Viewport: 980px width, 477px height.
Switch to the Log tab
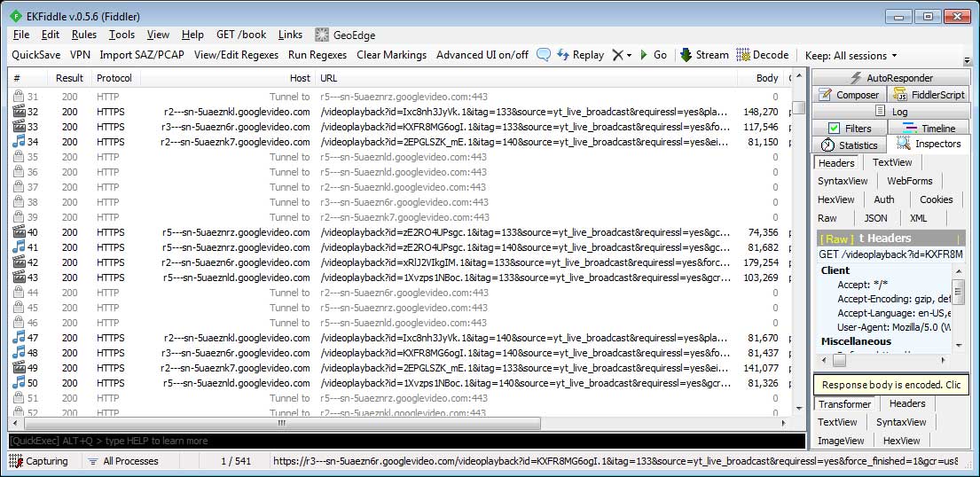[x=891, y=112]
